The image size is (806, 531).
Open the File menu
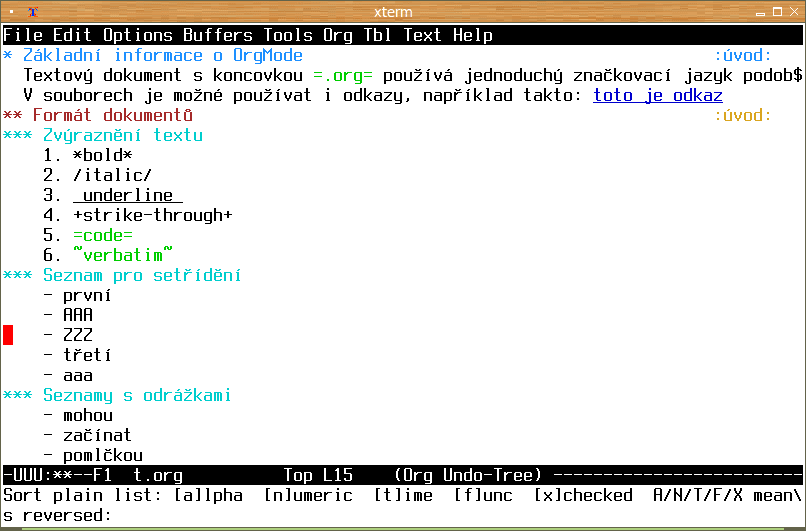[x=23, y=35]
